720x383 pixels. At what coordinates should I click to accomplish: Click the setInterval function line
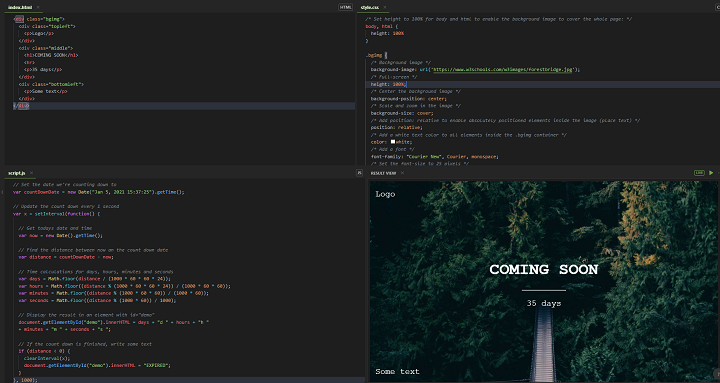[x=56, y=214]
